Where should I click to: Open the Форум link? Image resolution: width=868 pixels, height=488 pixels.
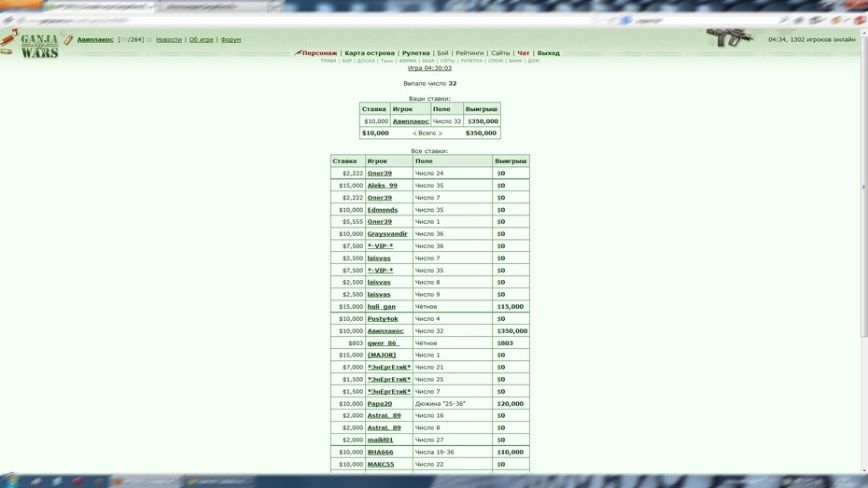pyautogui.click(x=231, y=40)
